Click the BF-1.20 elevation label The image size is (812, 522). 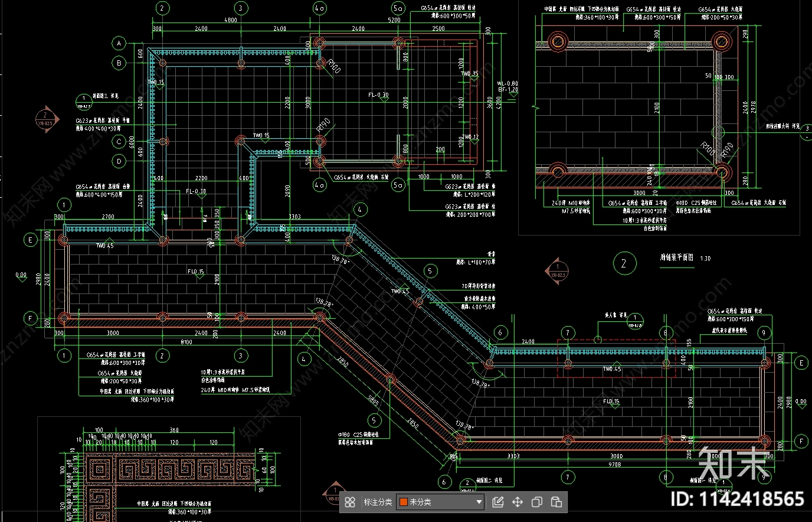pos(508,90)
